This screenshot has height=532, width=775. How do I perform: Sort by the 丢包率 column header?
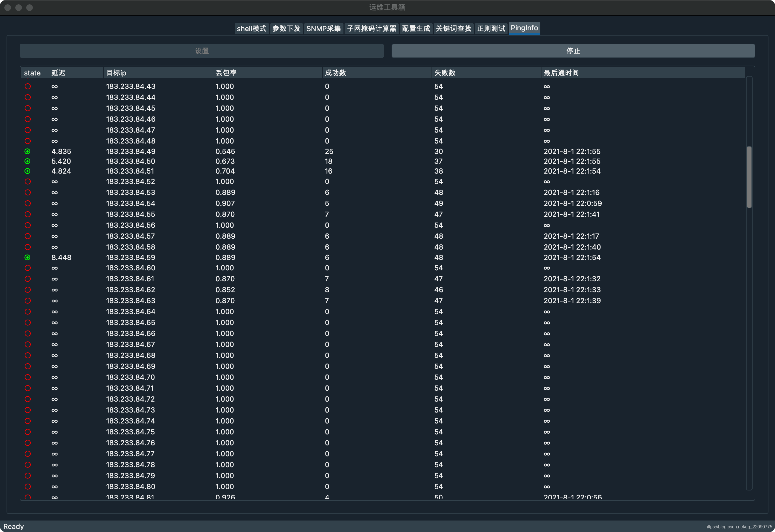(x=267, y=73)
